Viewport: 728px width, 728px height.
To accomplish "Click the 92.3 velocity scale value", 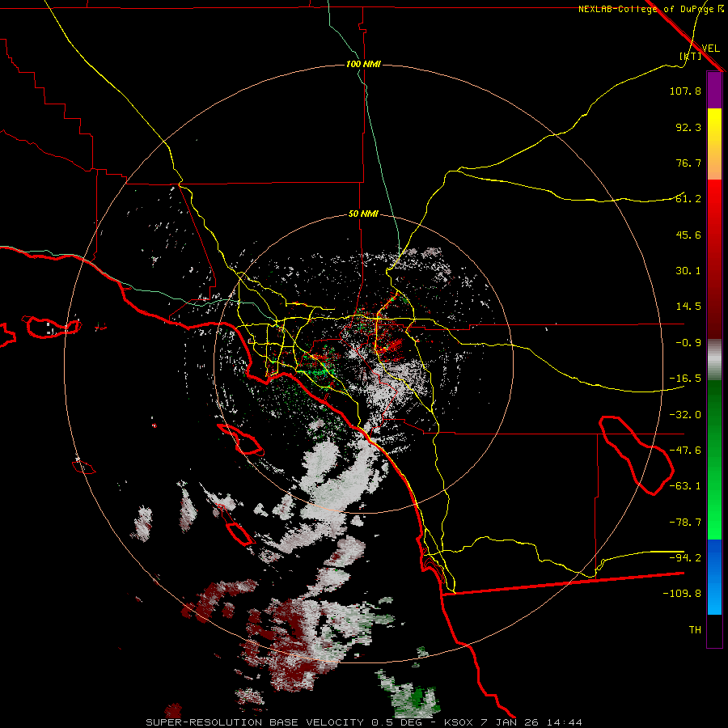I will tap(688, 127).
